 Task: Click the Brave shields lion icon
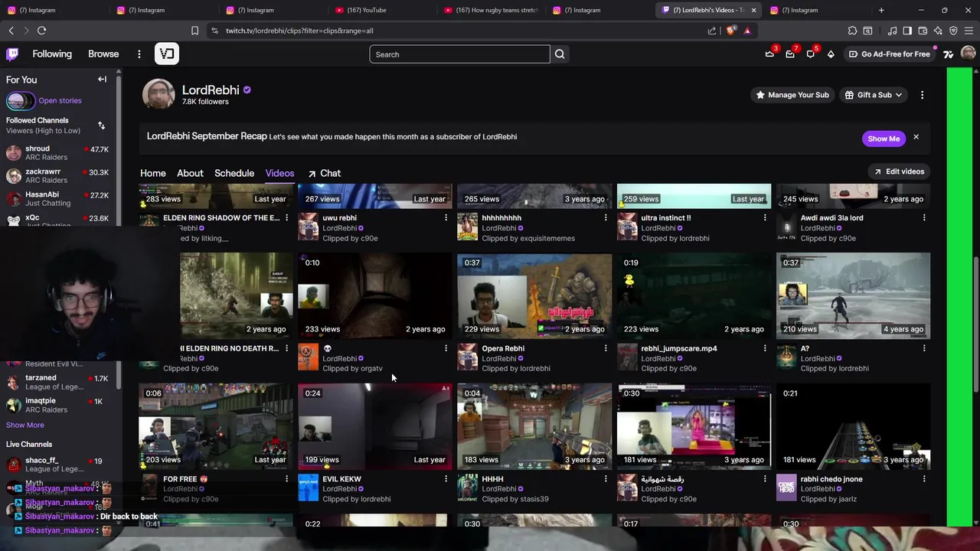tap(730, 31)
